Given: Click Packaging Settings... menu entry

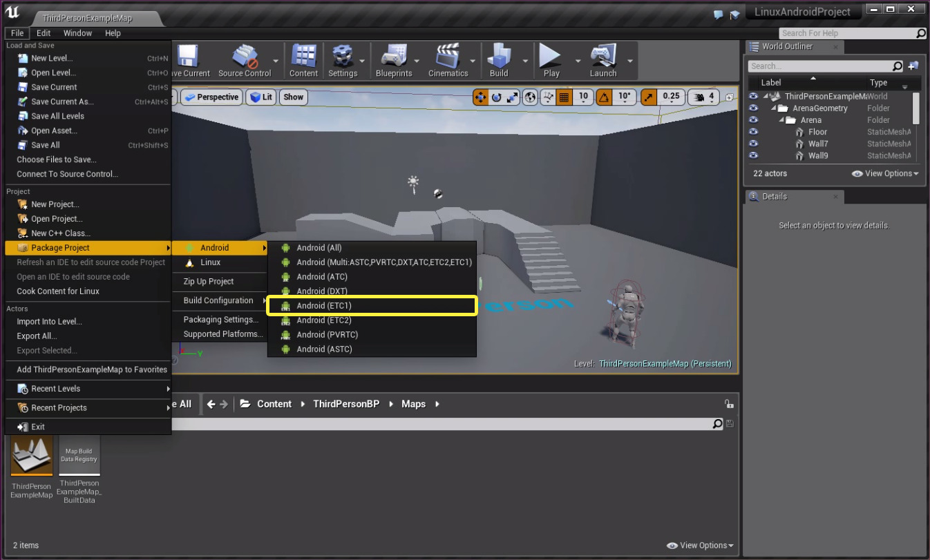Looking at the screenshot, I should [x=221, y=320].
